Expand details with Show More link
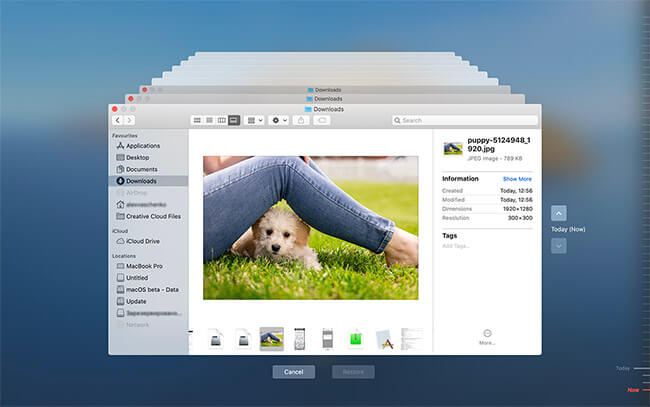Image resolution: width=650 pixels, height=407 pixels. 517,179
